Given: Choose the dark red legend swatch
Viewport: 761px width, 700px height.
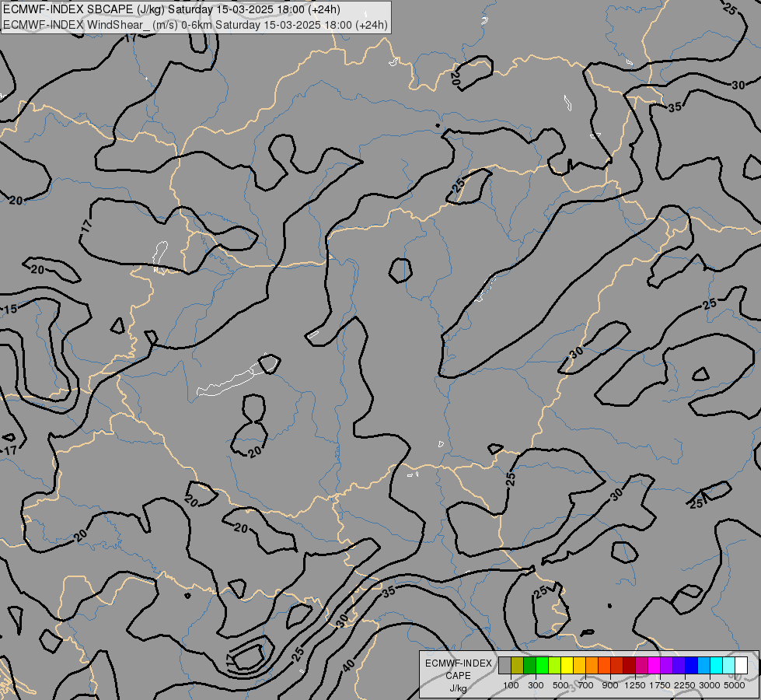Looking at the screenshot, I should (x=629, y=665).
